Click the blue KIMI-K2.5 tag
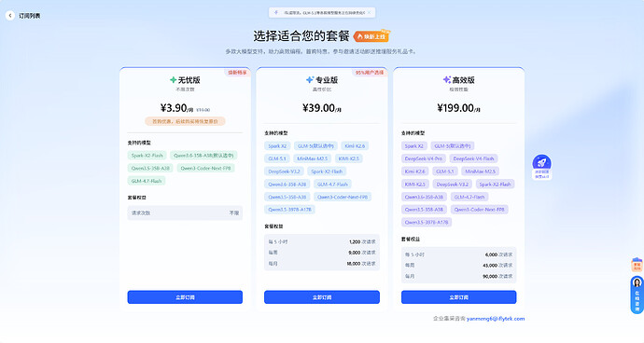Image resolution: width=644 pixels, height=343 pixels. [x=348, y=158]
